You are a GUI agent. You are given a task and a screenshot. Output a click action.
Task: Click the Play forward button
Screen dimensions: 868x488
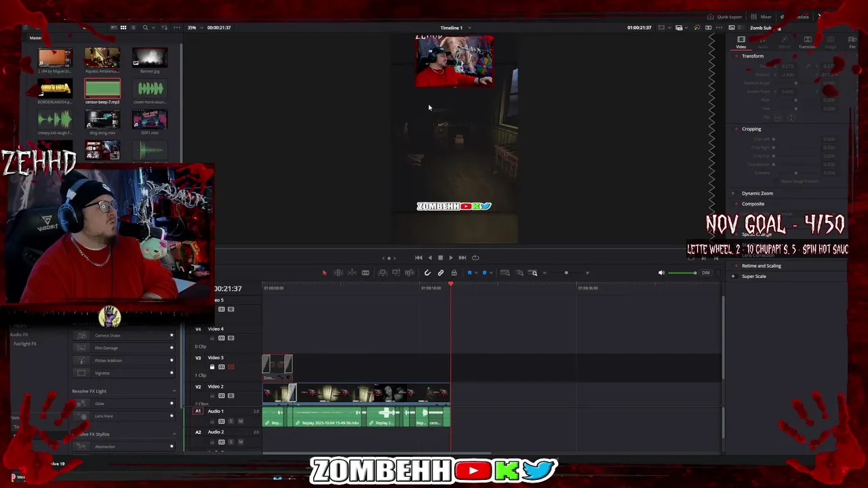tap(451, 258)
